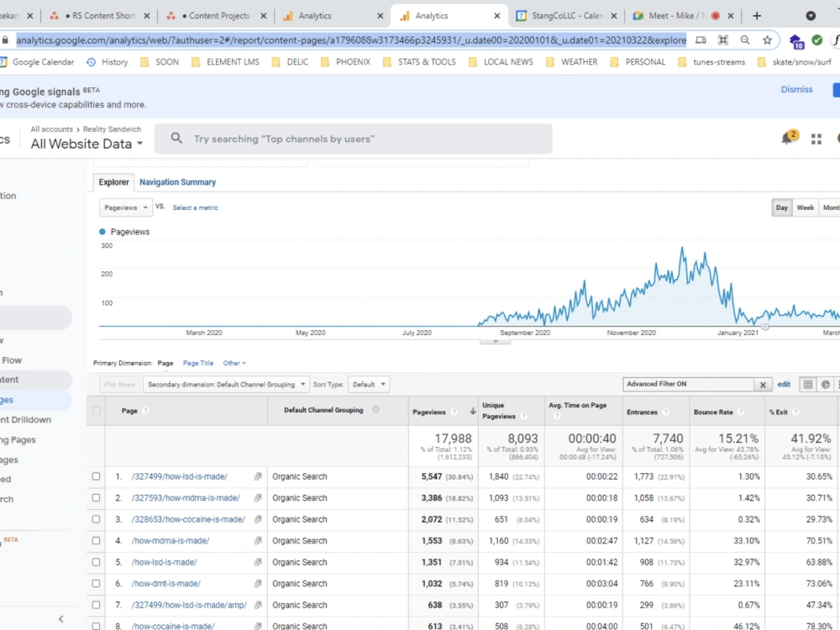Check row 6 /how-dmt-is-made/ checkbox
This screenshot has height=630, width=840.
click(x=96, y=584)
